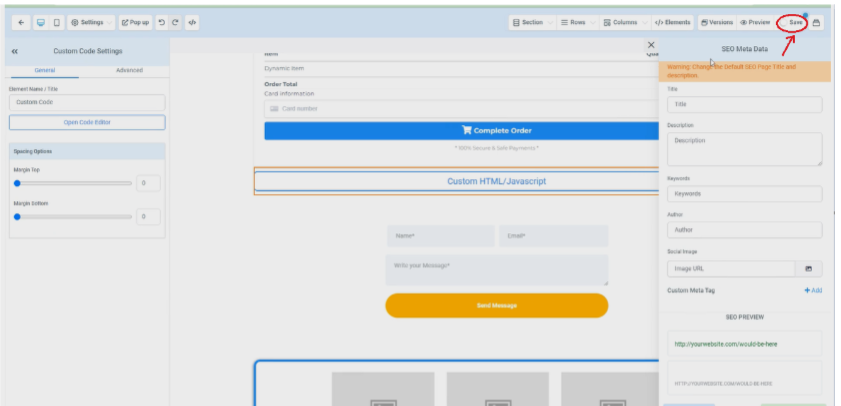Open the Settings dropdown
The width and height of the screenshot is (841, 406).
(88, 22)
